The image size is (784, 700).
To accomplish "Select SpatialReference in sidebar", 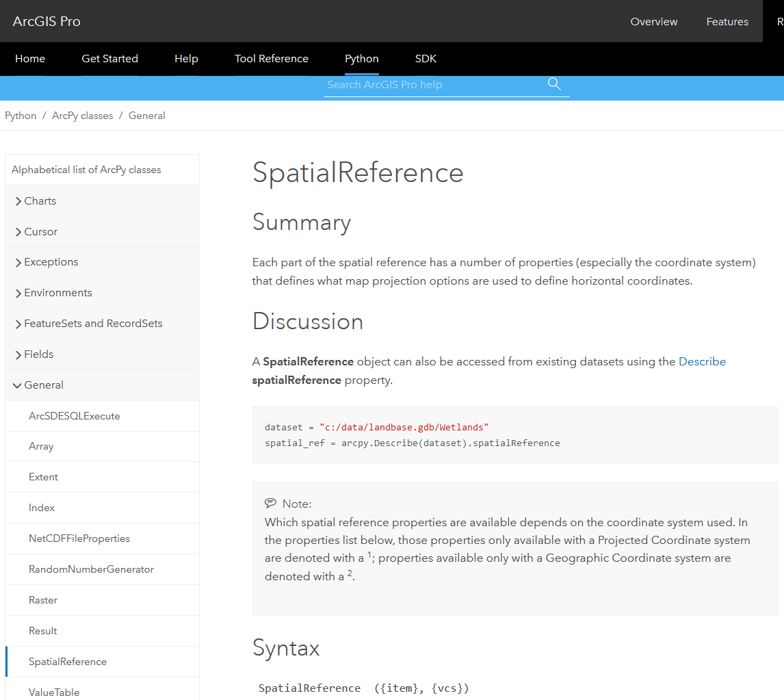I will pos(102,662).
